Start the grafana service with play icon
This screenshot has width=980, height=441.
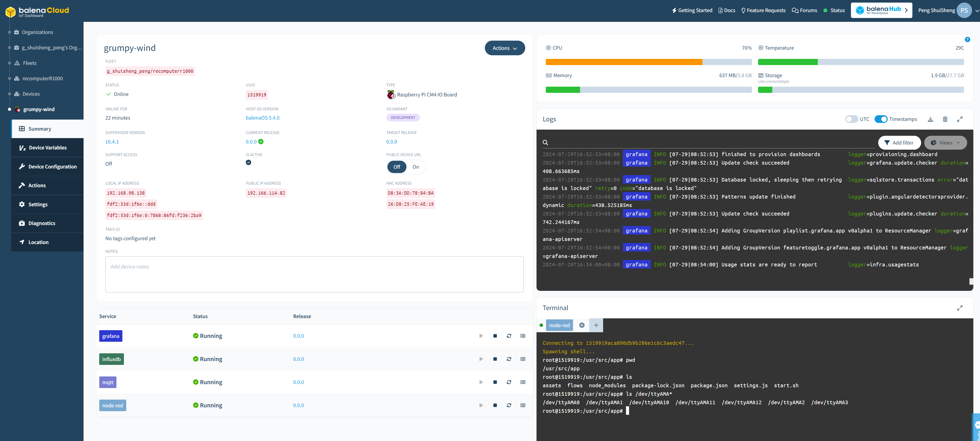tap(481, 336)
